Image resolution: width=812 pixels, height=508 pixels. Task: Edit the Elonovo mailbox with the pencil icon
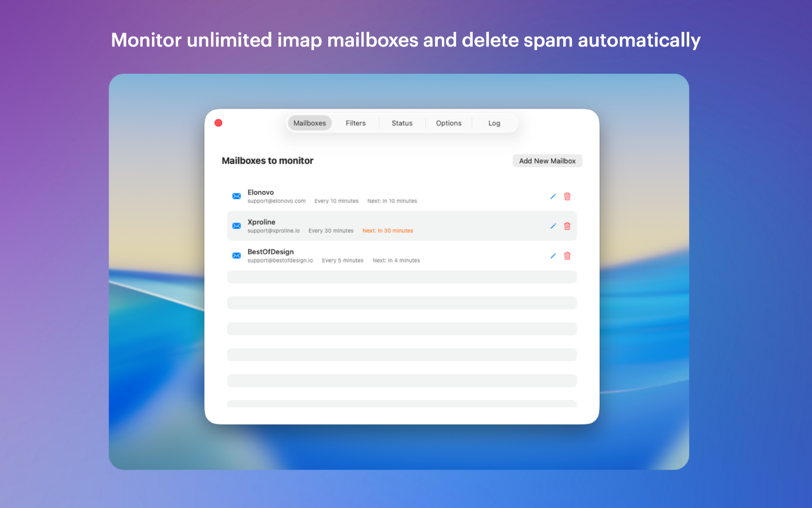(553, 196)
